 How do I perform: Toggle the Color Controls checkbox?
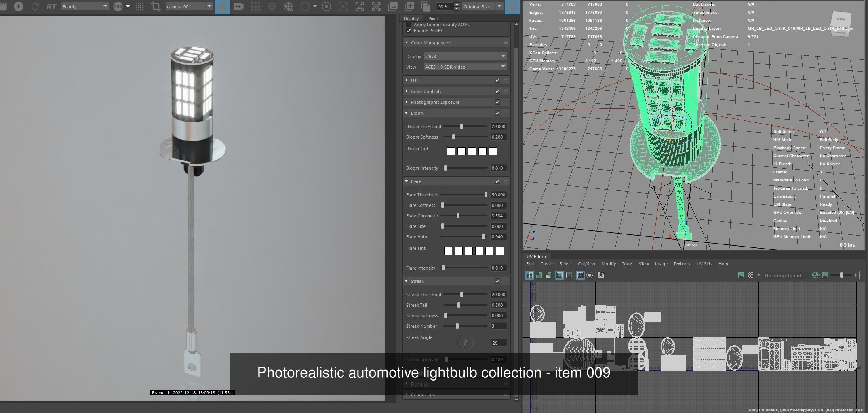497,91
